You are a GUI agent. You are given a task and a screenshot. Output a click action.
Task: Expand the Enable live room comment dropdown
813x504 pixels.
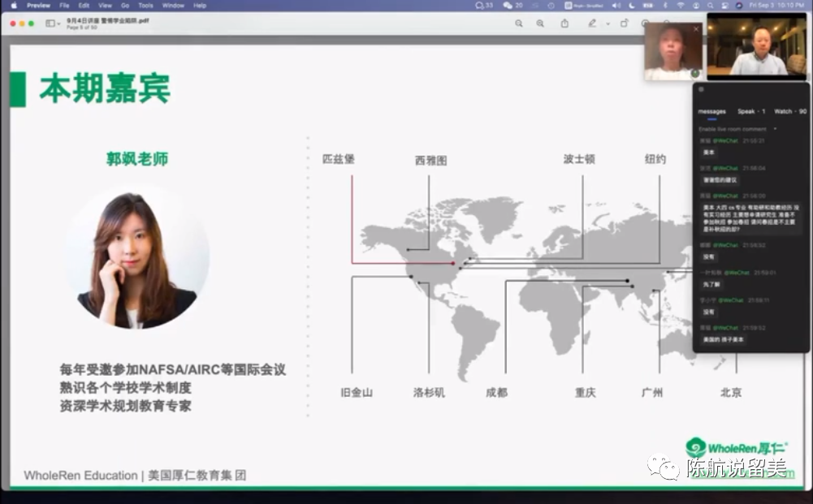(775, 129)
